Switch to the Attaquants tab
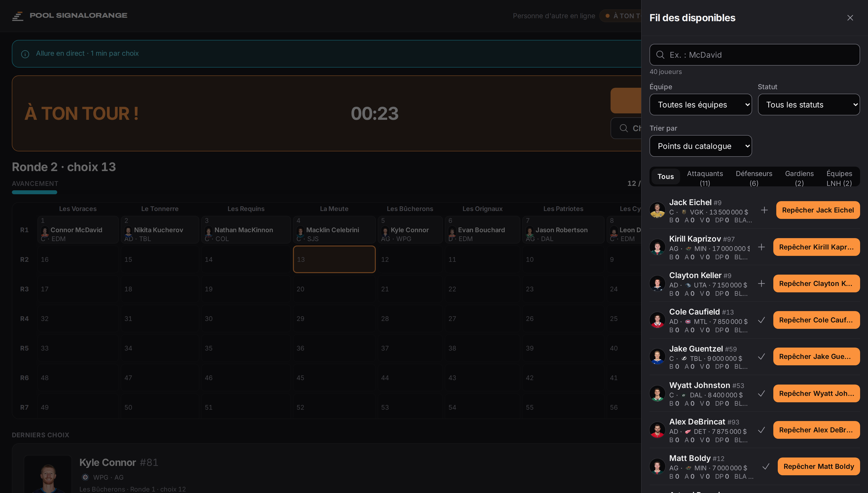868x493 pixels. pyautogui.click(x=705, y=178)
